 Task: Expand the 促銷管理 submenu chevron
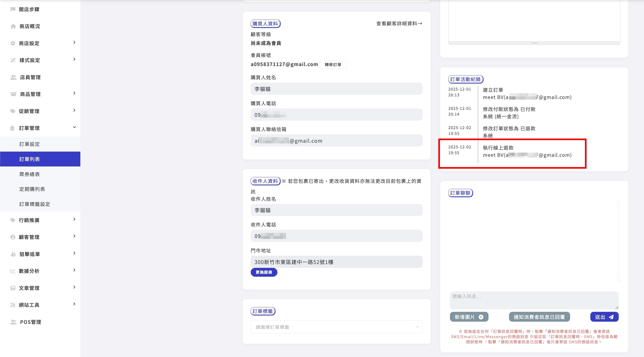point(74,110)
